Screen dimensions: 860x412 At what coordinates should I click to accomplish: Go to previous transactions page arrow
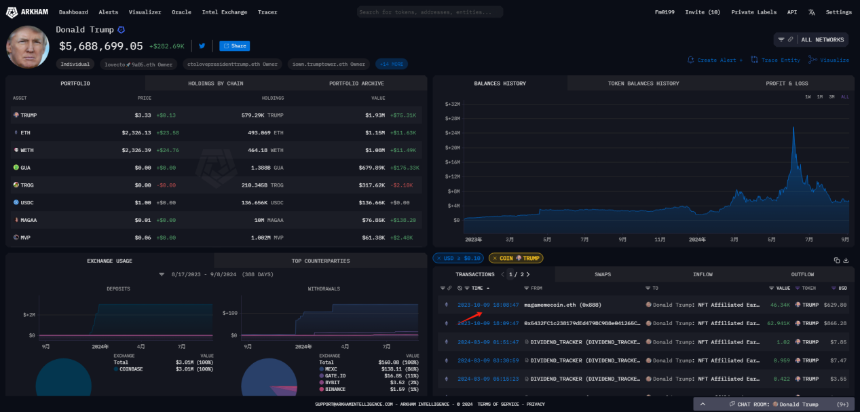(503, 274)
